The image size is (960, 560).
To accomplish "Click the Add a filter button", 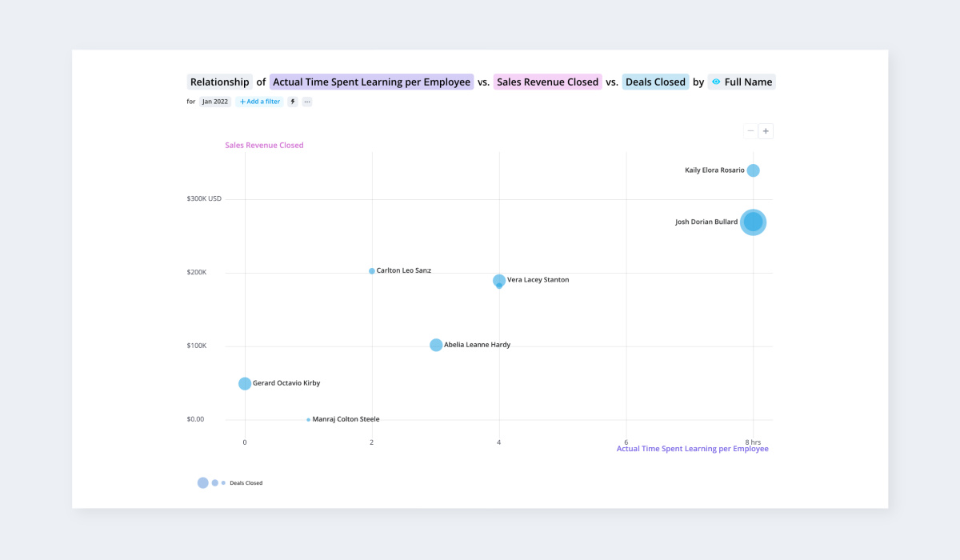I will (260, 102).
